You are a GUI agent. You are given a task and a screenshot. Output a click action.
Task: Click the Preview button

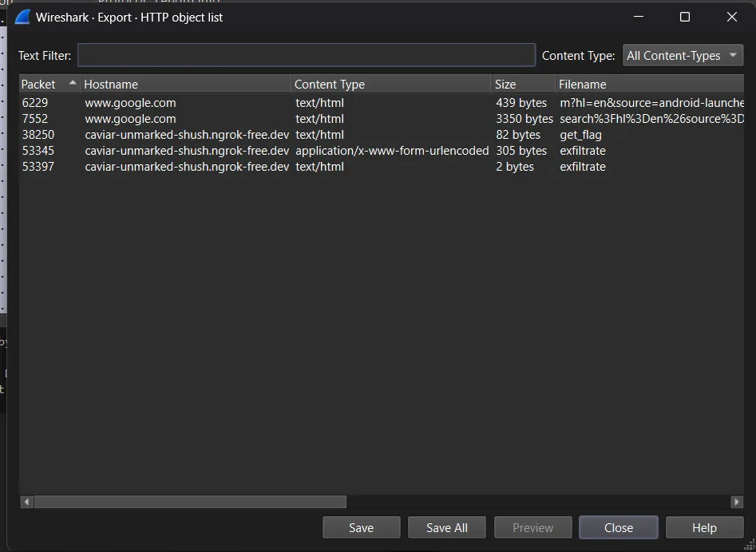click(x=532, y=527)
